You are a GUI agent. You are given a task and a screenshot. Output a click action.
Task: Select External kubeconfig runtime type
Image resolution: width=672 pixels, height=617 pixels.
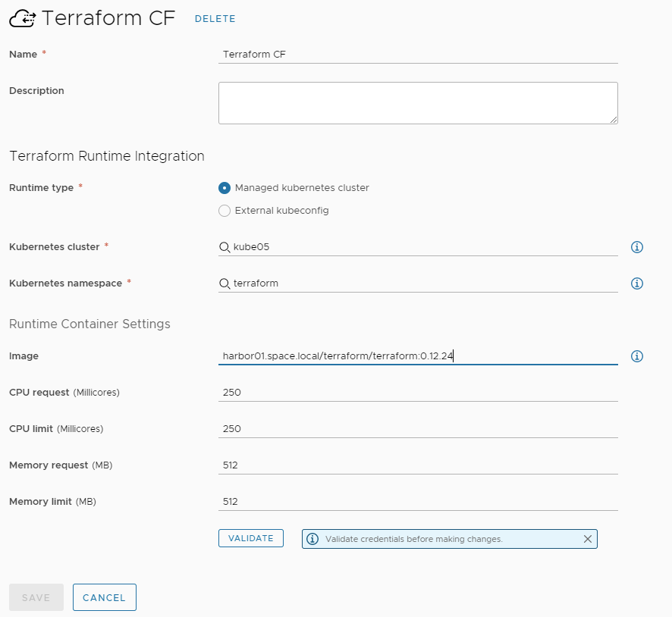click(x=225, y=211)
